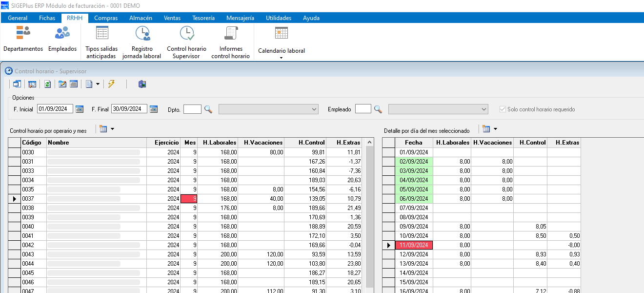Click the Empleado magnifier search icon
This screenshot has width=644, height=293.
pos(378,109)
